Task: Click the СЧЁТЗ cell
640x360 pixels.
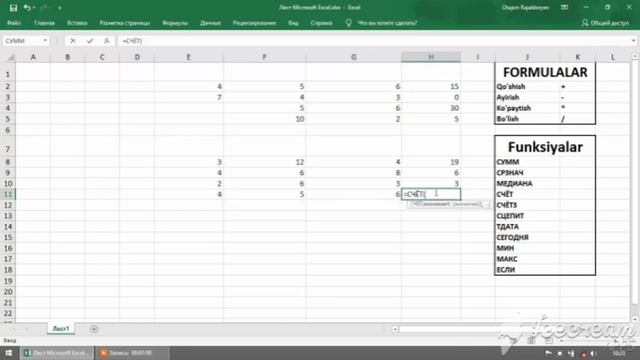Action: tap(527, 205)
